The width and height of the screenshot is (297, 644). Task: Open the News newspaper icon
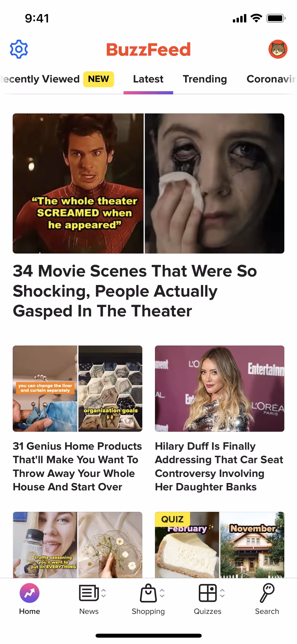point(89,593)
